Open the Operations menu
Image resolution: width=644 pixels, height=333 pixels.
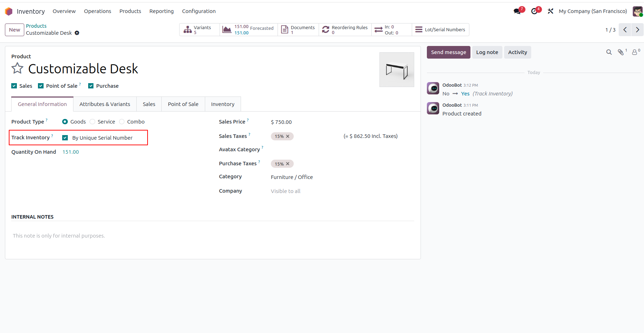[x=97, y=11]
